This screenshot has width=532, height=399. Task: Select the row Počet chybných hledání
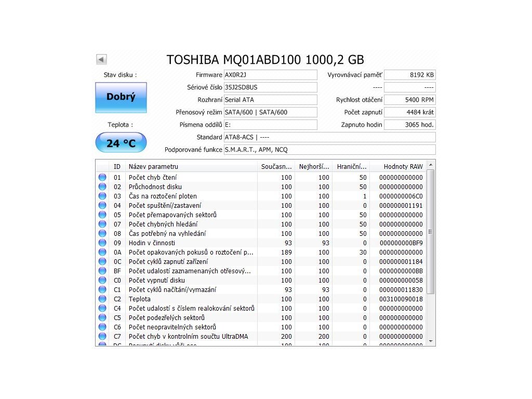coord(261,224)
